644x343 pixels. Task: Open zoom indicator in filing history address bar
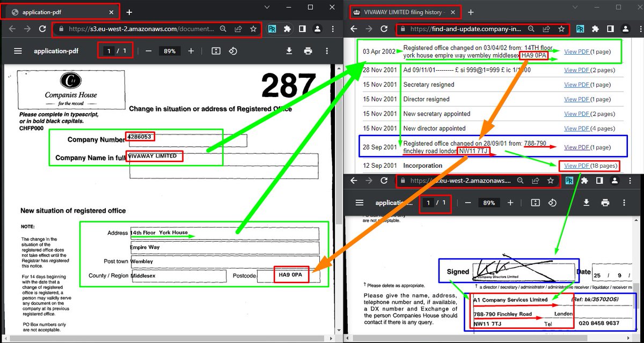pyautogui.click(x=531, y=29)
